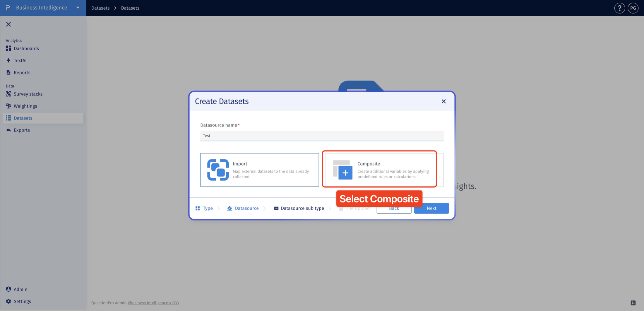Screen dimensions: 644x311
Task: Click the Weightings scale icon
Action: tap(8, 106)
